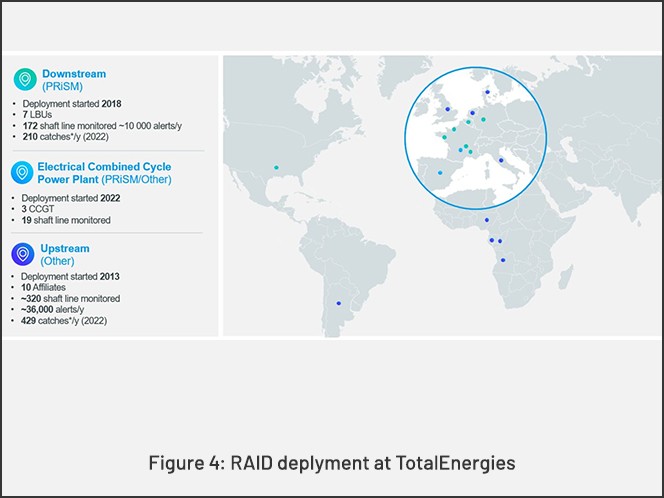Click the blue map dot in Denmark

click(x=487, y=92)
